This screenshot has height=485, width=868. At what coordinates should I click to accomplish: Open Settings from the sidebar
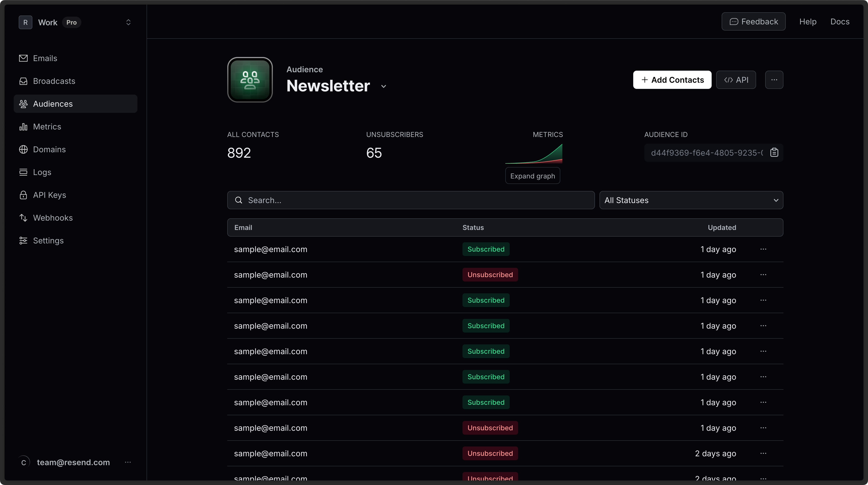pyautogui.click(x=48, y=241)
